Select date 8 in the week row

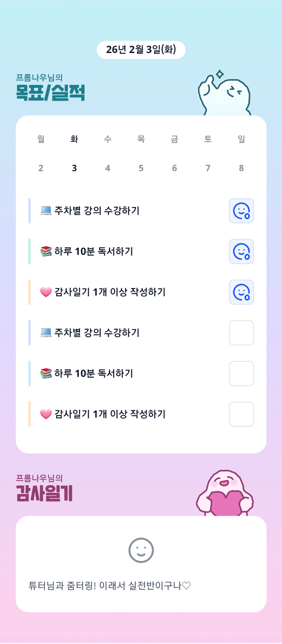[241, 168]
